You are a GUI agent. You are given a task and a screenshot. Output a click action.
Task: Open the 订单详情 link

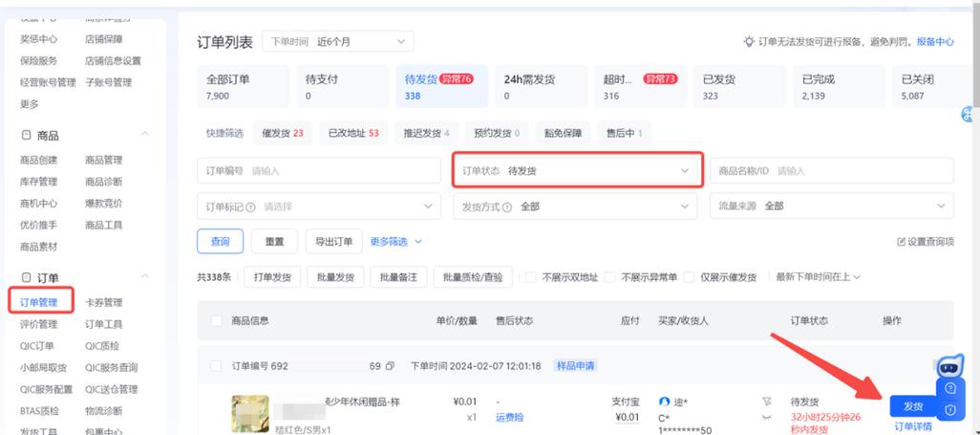pos(913,426)
